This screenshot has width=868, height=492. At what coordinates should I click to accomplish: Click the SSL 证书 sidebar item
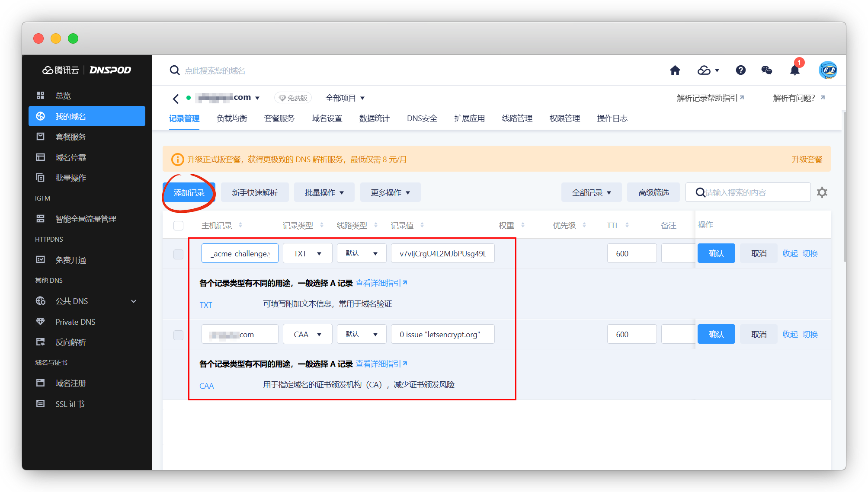click(x=70, y=404)
